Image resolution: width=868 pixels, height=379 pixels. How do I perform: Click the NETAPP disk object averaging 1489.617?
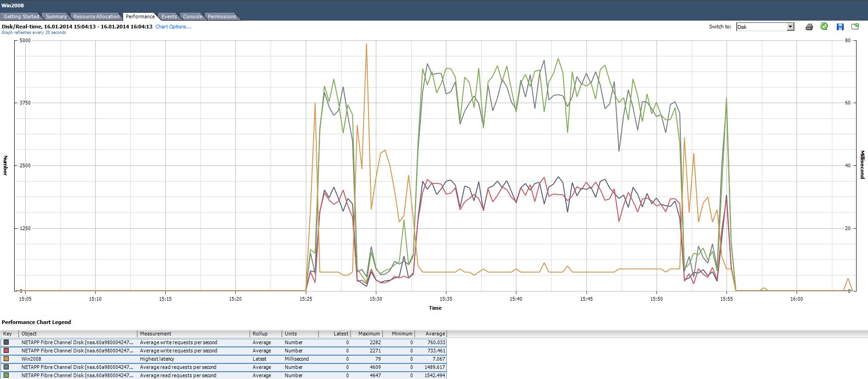[78, 367]
